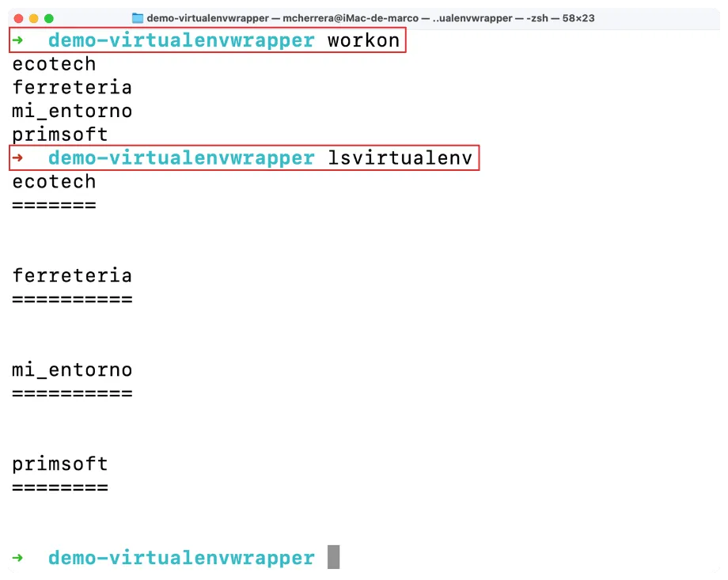Screen dimensions: 728x580
Task: Click primsoft in the workon output list
Action: pos(60,135)
